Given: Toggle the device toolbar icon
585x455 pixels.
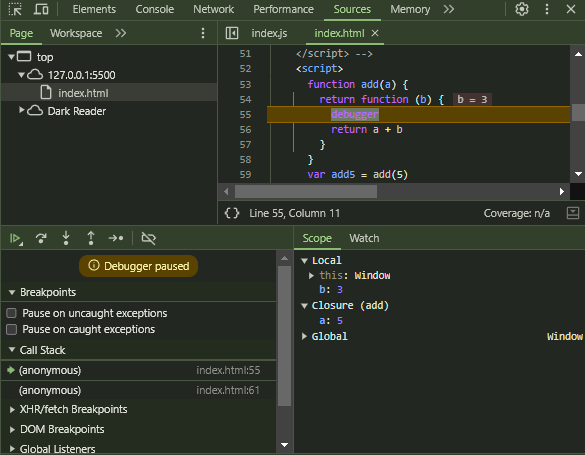Looking at the screenshot, I should [41, 9].
